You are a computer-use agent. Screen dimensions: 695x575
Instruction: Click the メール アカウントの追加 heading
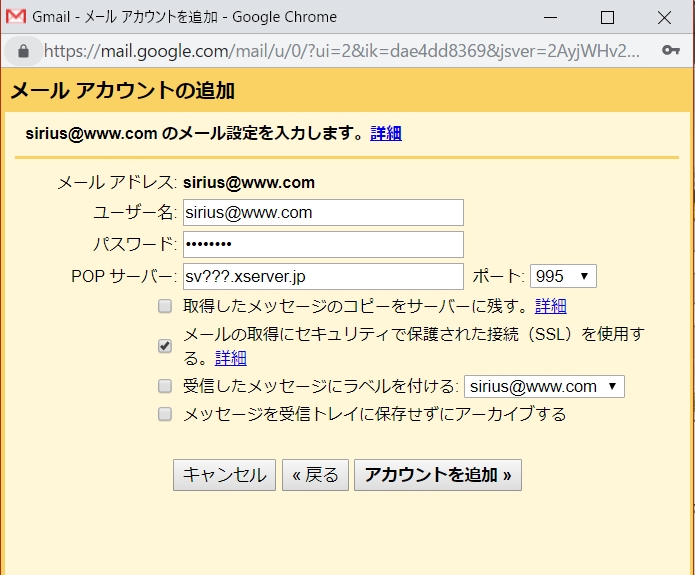point(122,90)
